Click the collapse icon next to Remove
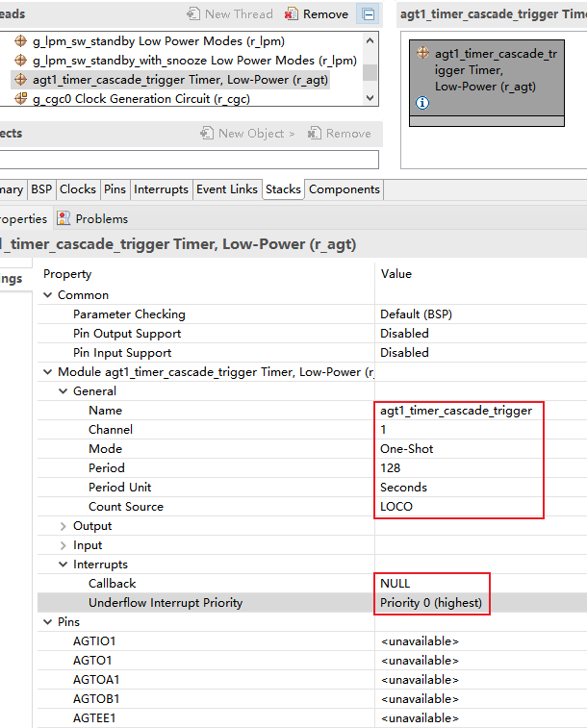The image size is (587, 728). pos(368,14)
